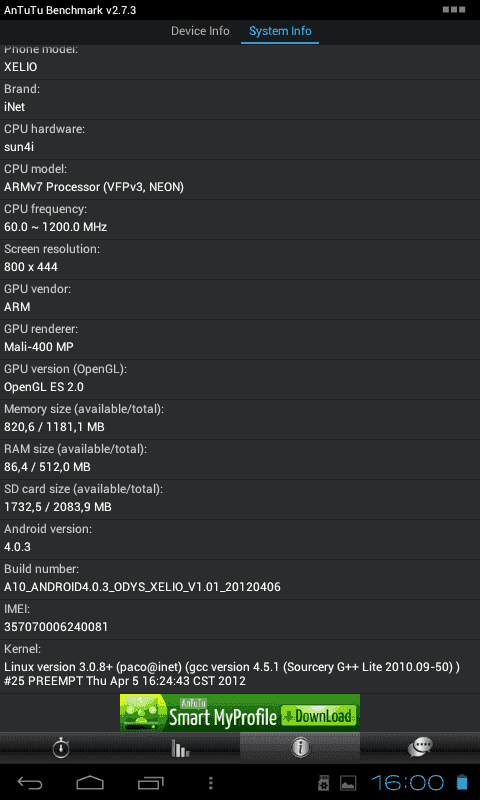Select the Kernel version entry
This screenshot has height=800, width=480.
click(x=240, y=666)
